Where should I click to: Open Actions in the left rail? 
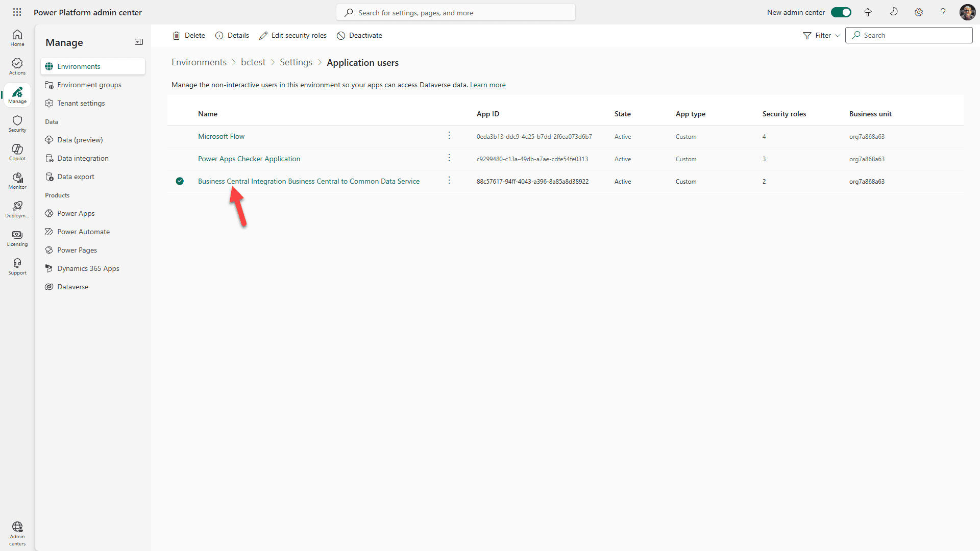17,66
